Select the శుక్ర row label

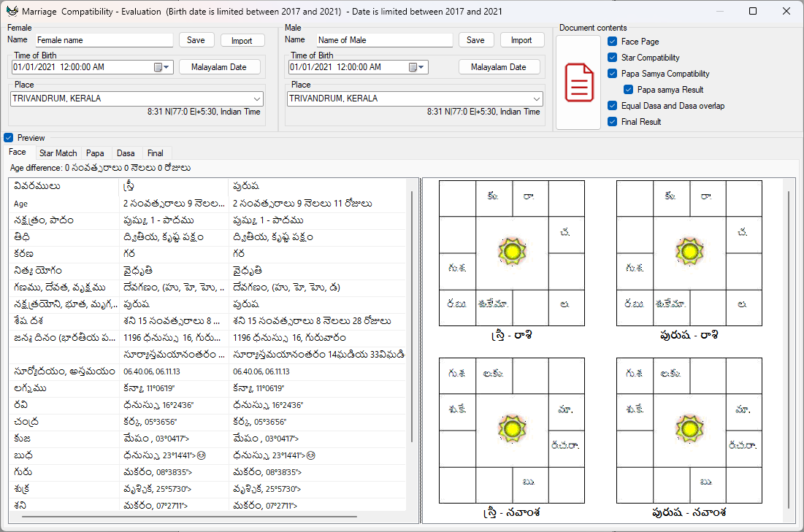[x=21, y=489]
